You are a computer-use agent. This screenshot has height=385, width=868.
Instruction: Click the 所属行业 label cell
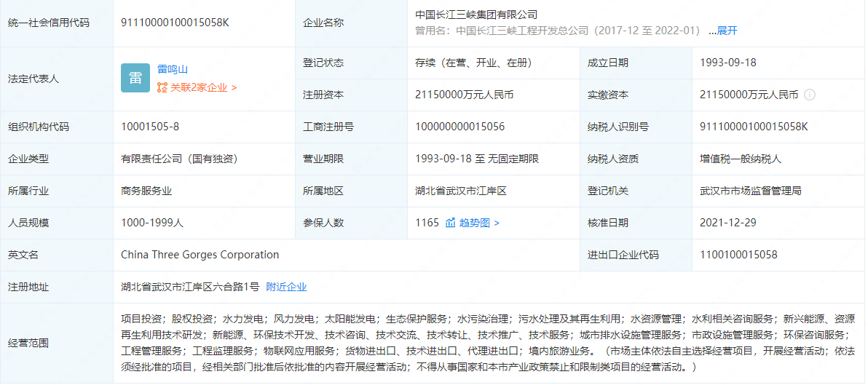(57, 191)
